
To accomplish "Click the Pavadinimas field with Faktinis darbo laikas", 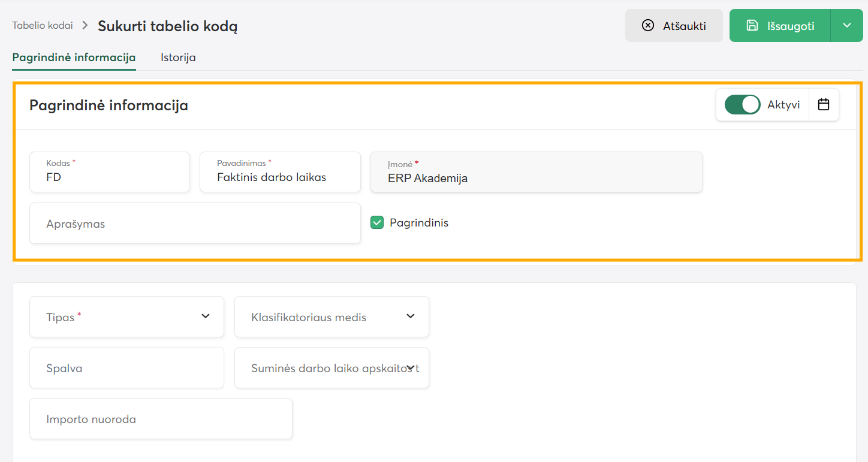I will click(280, 172).
